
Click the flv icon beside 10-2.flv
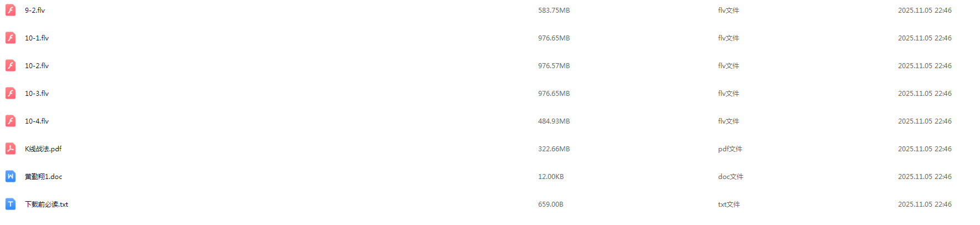pyautogui.click(x=11, y=65)
